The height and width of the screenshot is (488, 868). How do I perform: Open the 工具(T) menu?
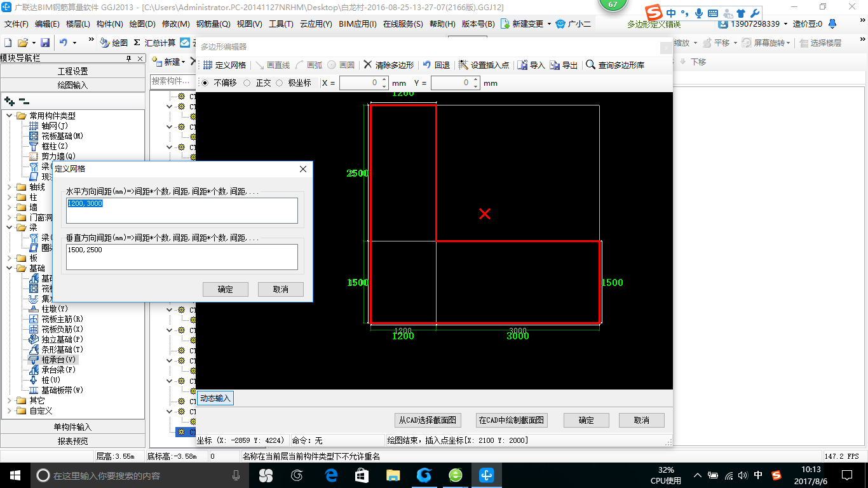click(x=281, y=24)
